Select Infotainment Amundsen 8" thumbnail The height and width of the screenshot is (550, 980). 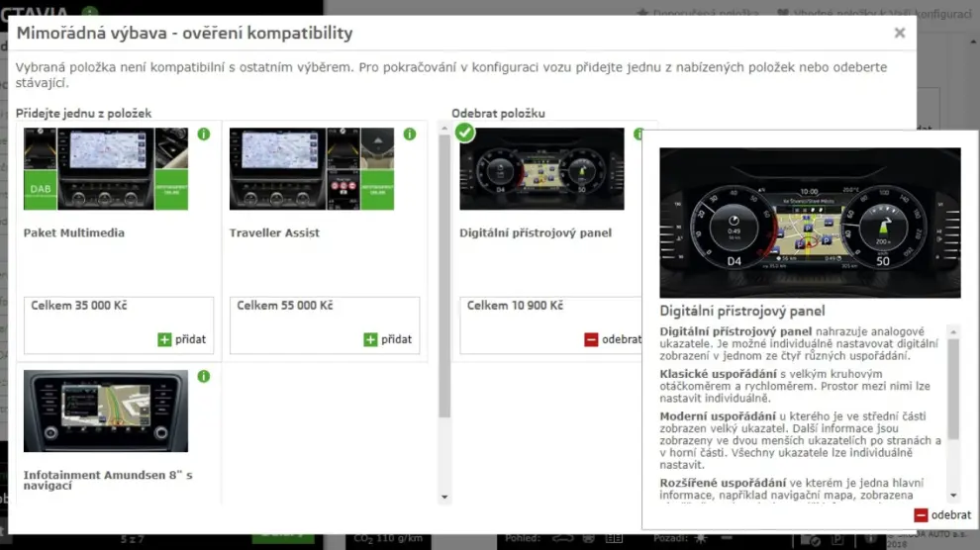click(105, 412)
